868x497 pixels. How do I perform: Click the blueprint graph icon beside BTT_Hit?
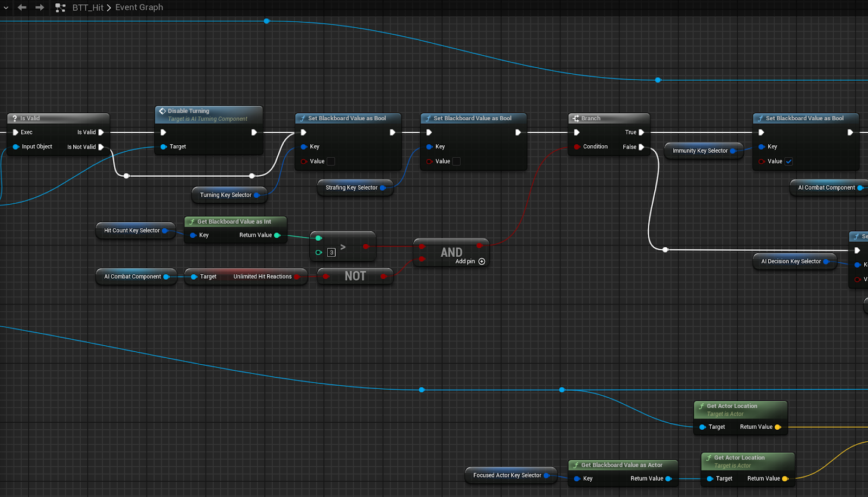60,8
